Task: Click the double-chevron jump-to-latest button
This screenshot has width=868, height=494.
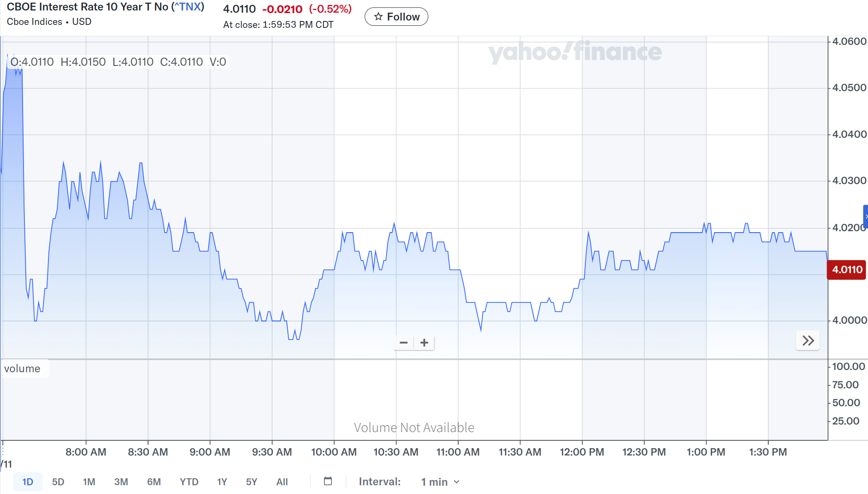Action: click(x=808, y=341)
